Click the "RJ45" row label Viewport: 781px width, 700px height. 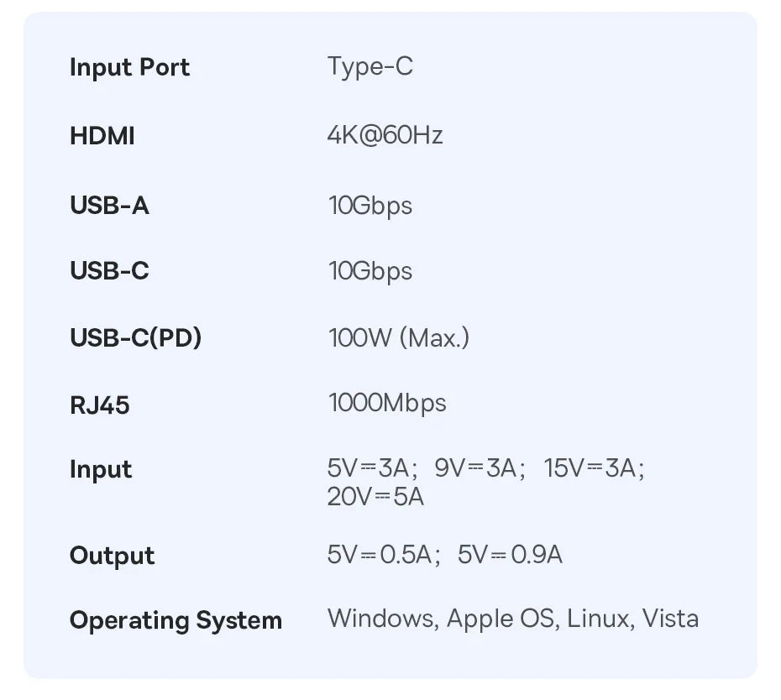[x=99, y=405]
